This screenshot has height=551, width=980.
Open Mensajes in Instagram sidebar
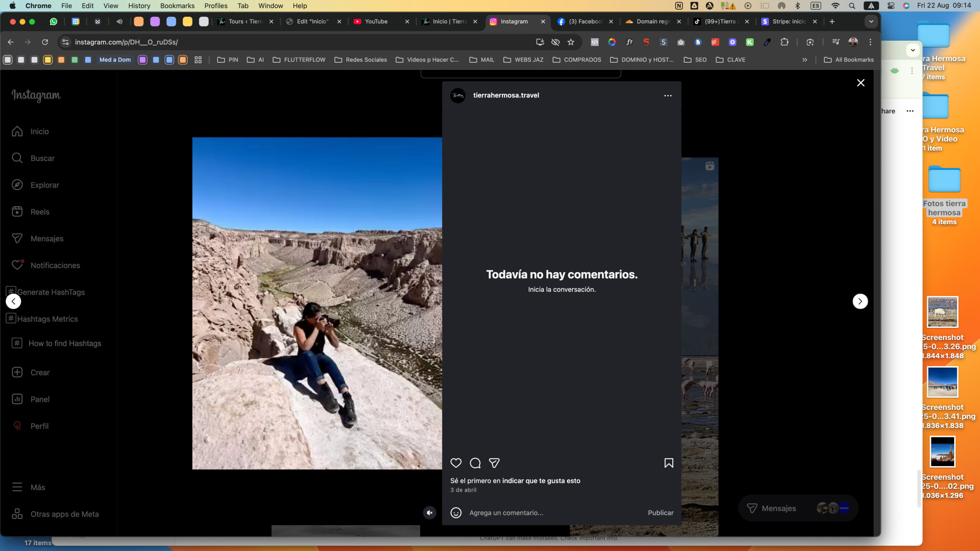click(x=37, y=239)
